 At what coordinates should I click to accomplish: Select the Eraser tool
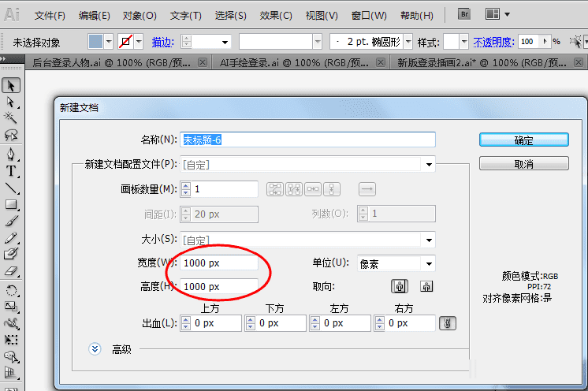(x=11, y=270)
